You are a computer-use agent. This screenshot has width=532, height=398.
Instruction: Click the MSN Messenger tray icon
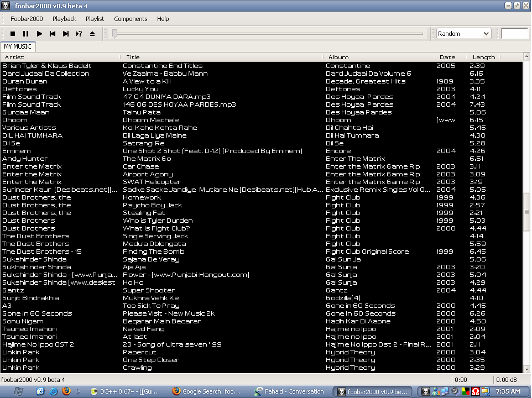pos(436,391)
